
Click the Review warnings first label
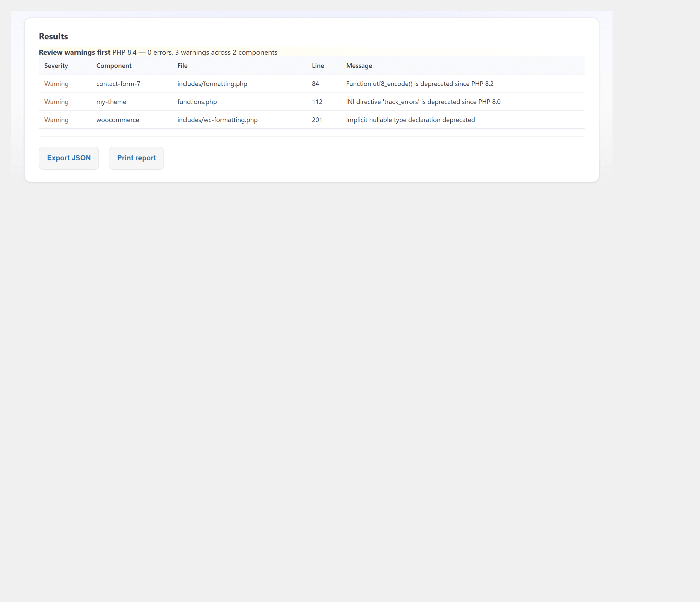point(75,52)
